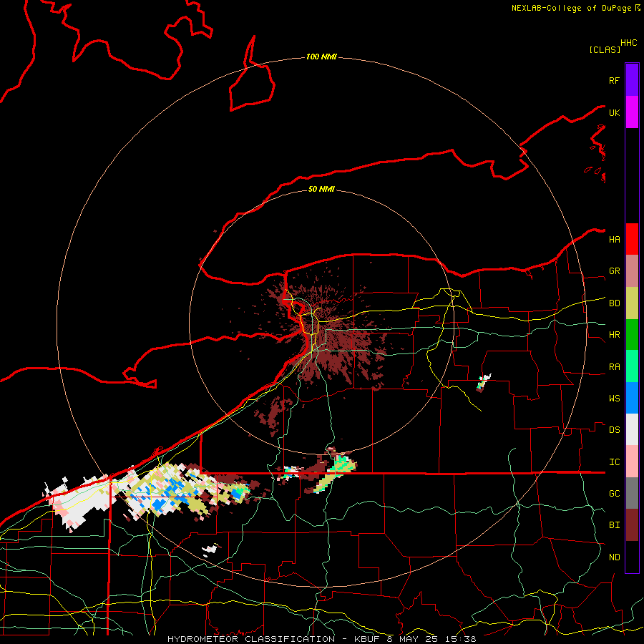The height and width of the screenshot is (644, 644).
Task: Click the BI brown legend swatch
Action: (632, 525)
